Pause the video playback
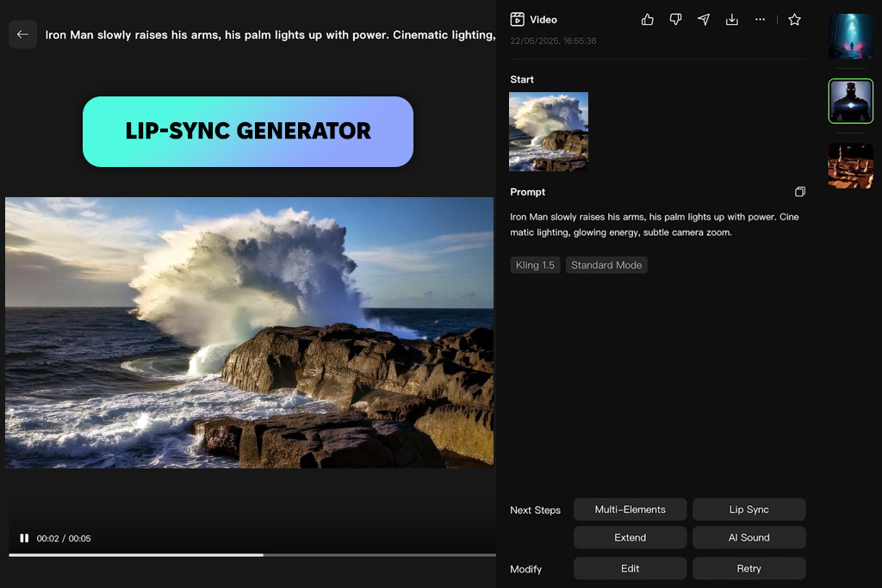This screenshot has width=882, height=588. pyautogui.click(x=24, y=538)
